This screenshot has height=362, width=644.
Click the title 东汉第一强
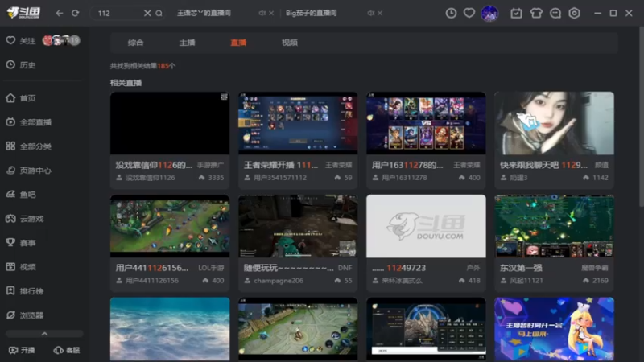521,268
